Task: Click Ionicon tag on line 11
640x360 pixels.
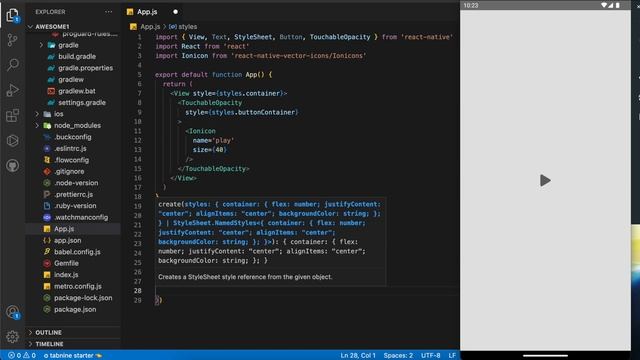Action: pos(200,131)
